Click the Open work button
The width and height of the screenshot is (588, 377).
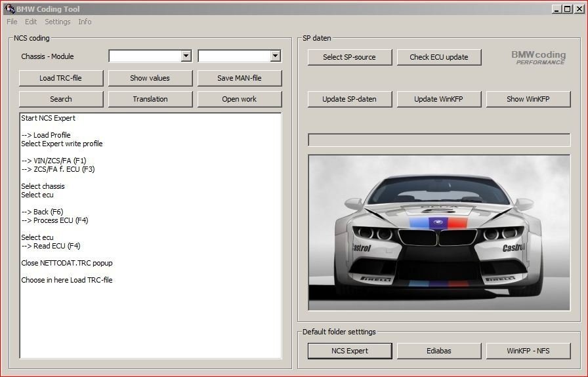(x=239, y=99)
